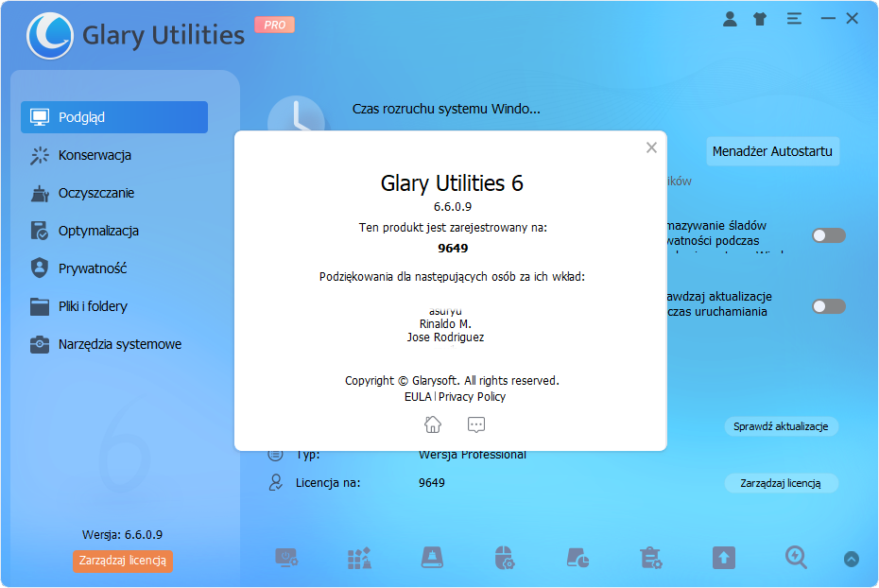Click the Copyright Glarysoft text
This screenshot has height=588, width=879.
452,381
